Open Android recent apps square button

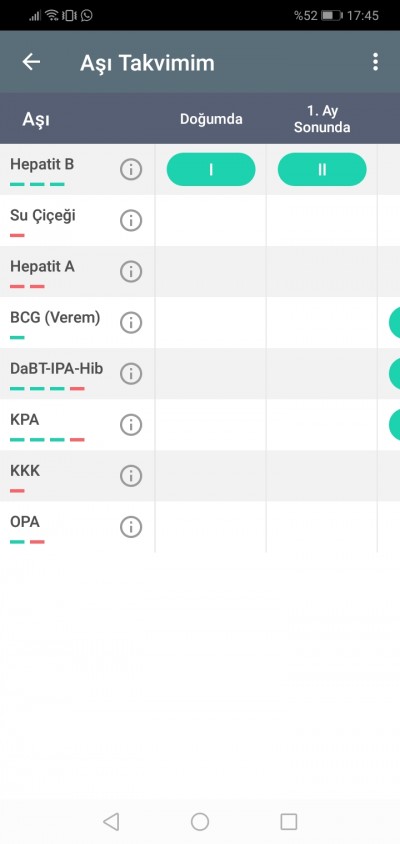[289, 821]
